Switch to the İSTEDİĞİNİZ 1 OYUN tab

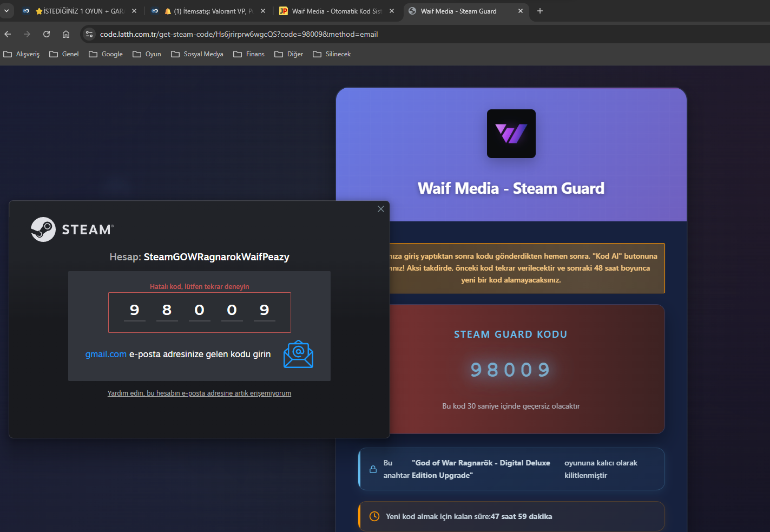point(79,11)
